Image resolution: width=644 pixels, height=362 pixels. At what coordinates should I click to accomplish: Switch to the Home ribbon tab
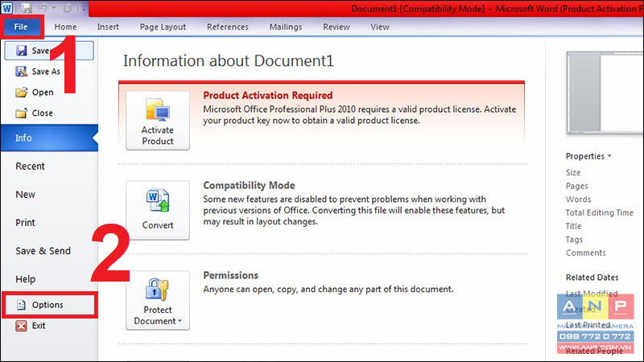coord(65,27)
